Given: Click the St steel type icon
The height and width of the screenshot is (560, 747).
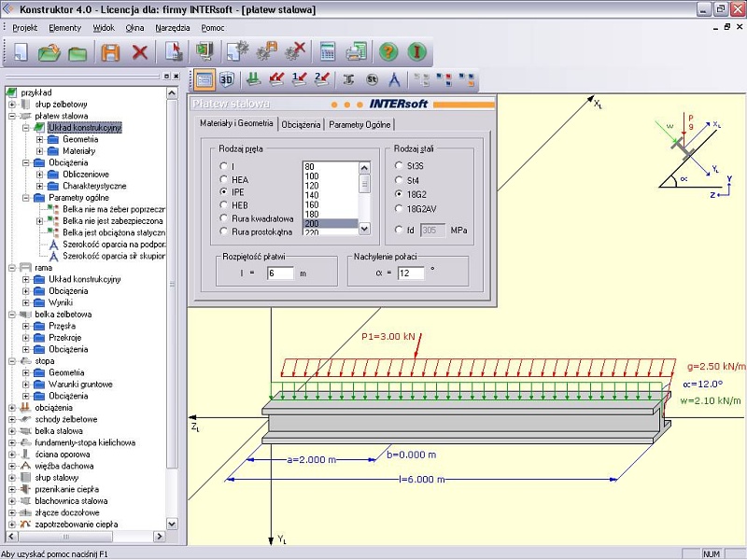Looking at the screenshot, I should [372, 79].
